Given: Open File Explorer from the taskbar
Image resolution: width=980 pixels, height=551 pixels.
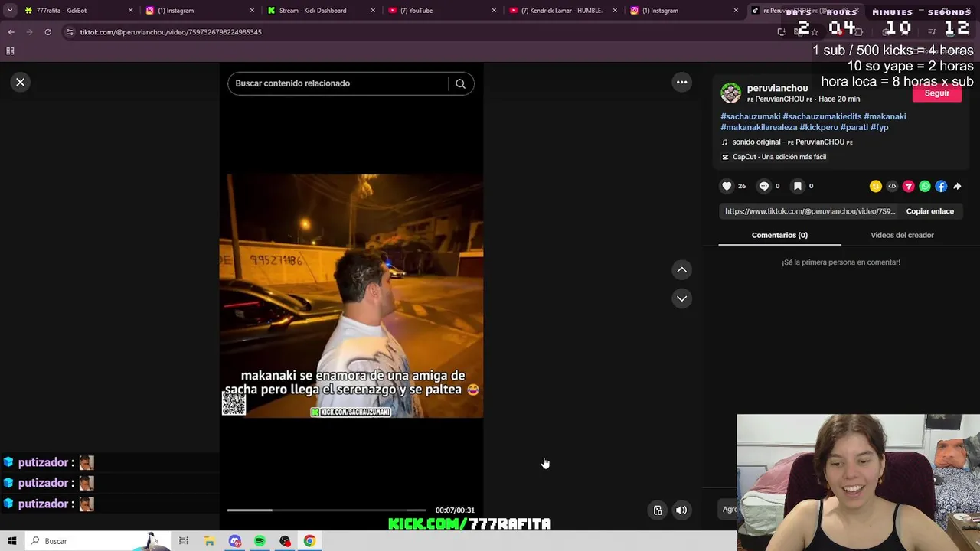Looking at the screenshot, I should [209, 541].
